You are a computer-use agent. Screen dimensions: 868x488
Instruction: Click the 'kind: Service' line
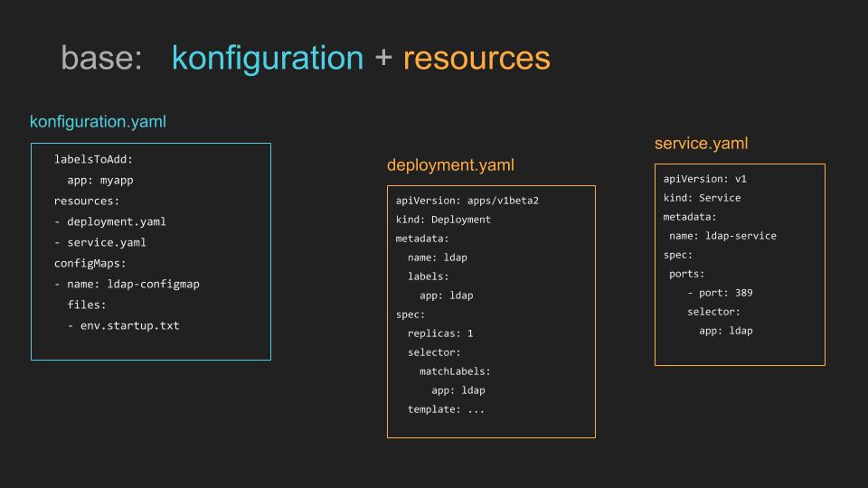[x=702, y=198]
